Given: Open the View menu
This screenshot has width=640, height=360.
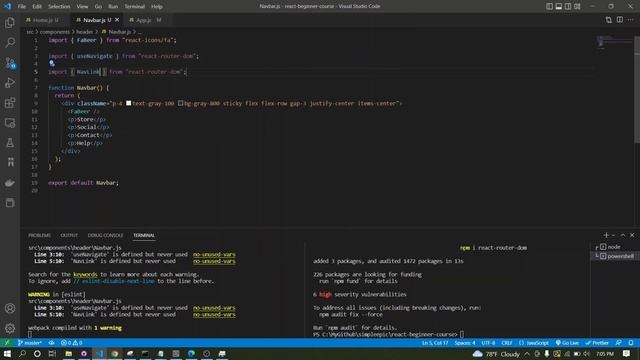Looking at the screenshot, I should tap(82, 6).
